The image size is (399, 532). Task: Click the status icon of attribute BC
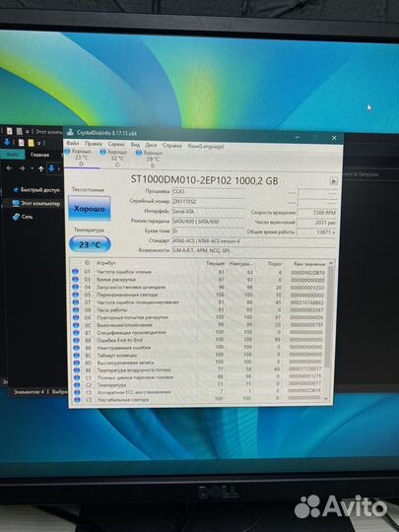pyautogui.click(x=76, y=355)
